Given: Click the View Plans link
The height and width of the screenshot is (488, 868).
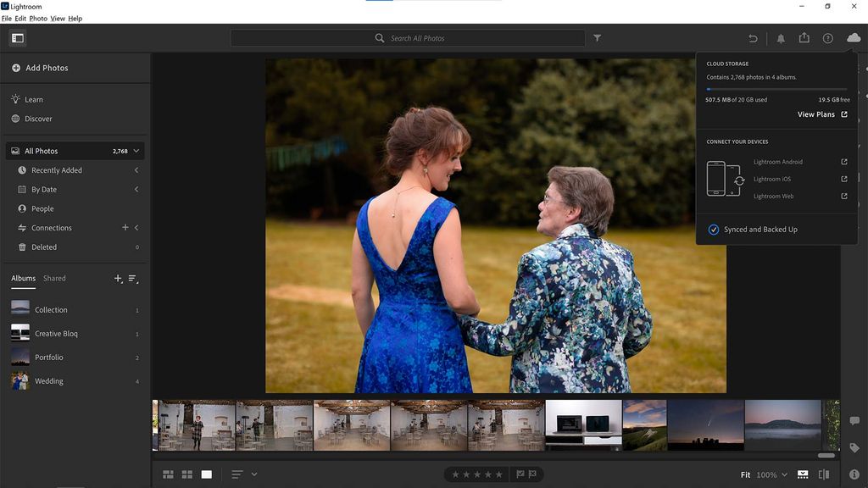Looking at the screenshot, I should 816,114.
